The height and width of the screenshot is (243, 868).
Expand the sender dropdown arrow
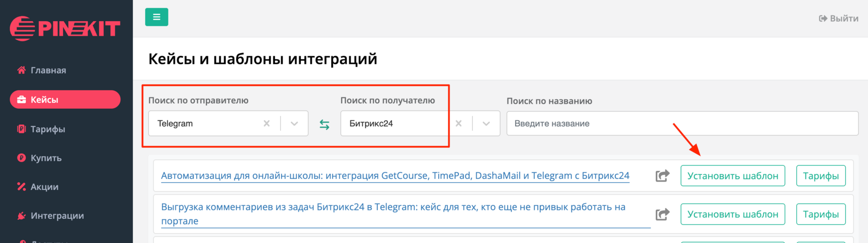click(x=295, y=123)
